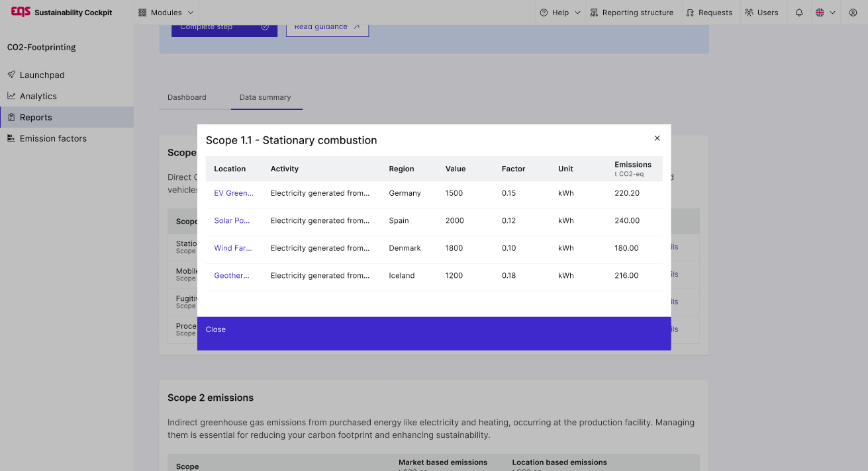Open the EV Green location link
Screen dimensions: 868x471
click(x=234, y=193)
